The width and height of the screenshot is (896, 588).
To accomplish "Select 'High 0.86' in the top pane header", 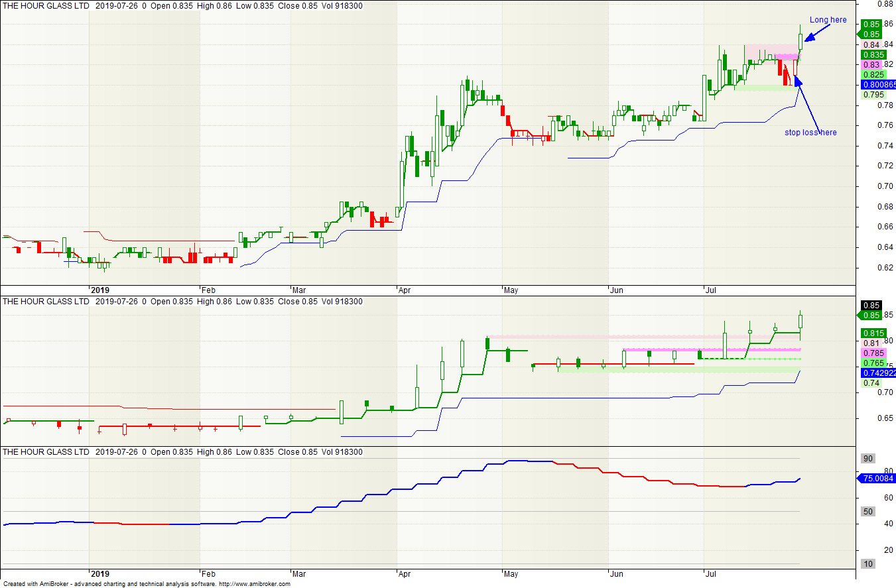I will pyautogui.click(x=214, y=5).
